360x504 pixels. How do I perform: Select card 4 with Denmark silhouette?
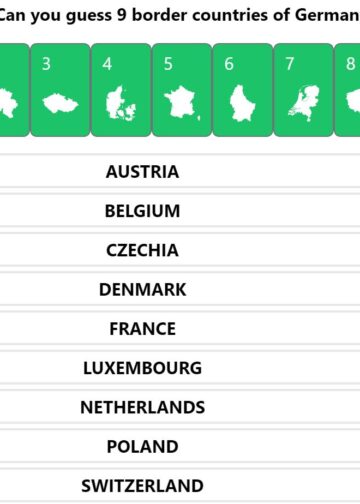121,90
